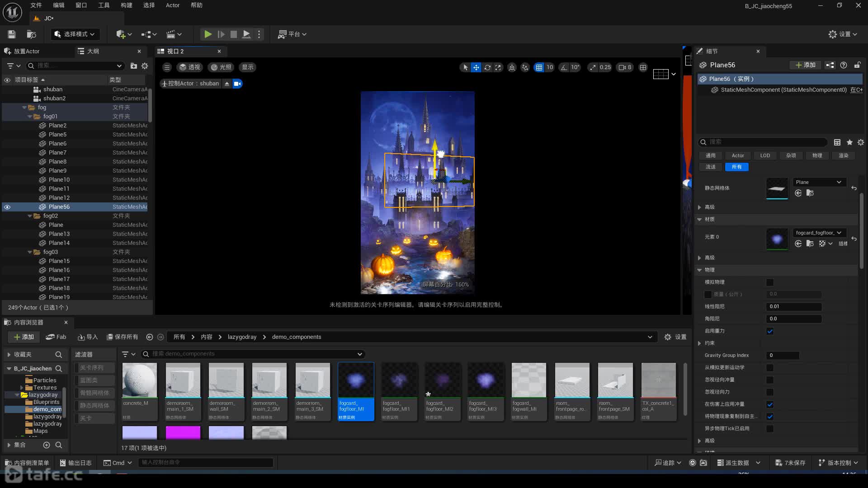Click the eject pilot actor icon
The image size is (868, 488).
pos(227,84)
